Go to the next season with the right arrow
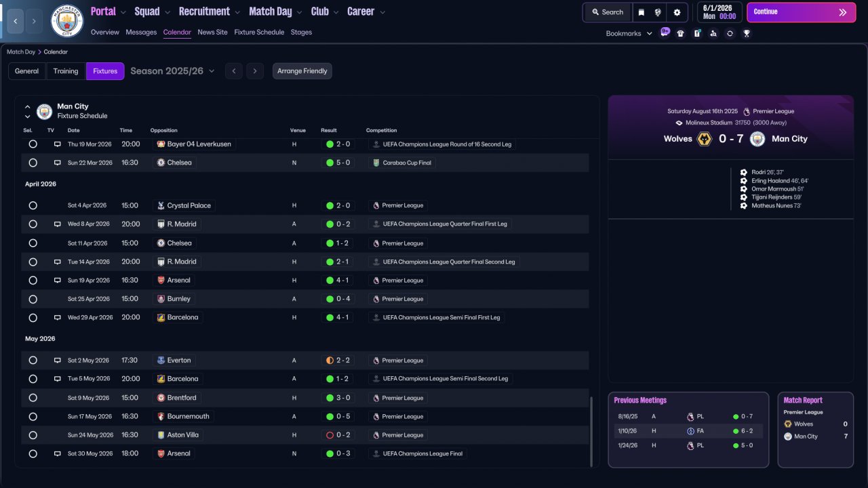 [x=255, y=71]
